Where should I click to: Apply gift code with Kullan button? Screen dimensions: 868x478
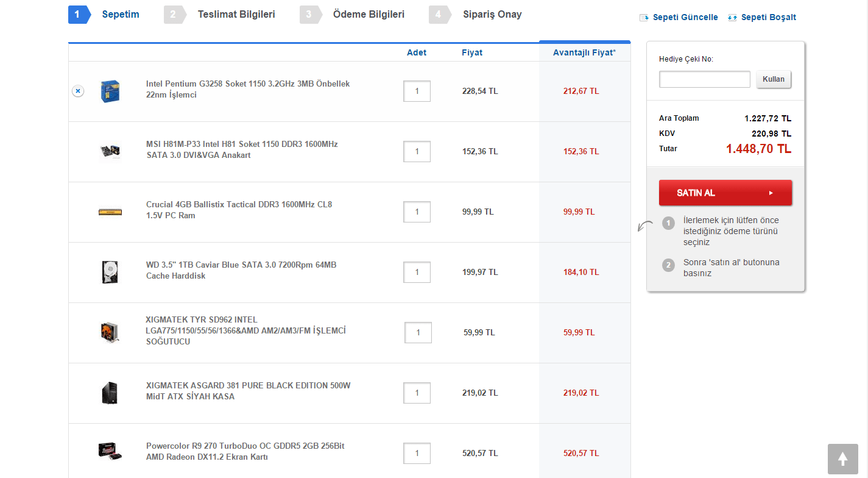pyautogui.click(x=774, y=79)
